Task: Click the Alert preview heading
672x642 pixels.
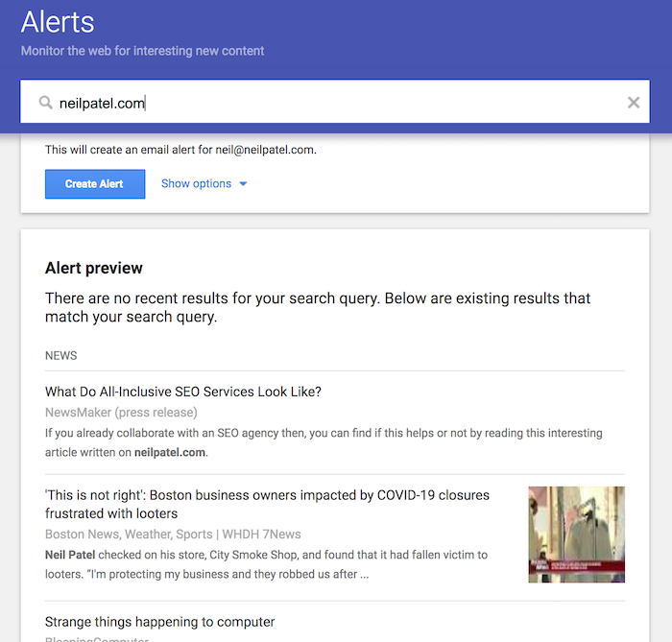Action: click(94, 268)
